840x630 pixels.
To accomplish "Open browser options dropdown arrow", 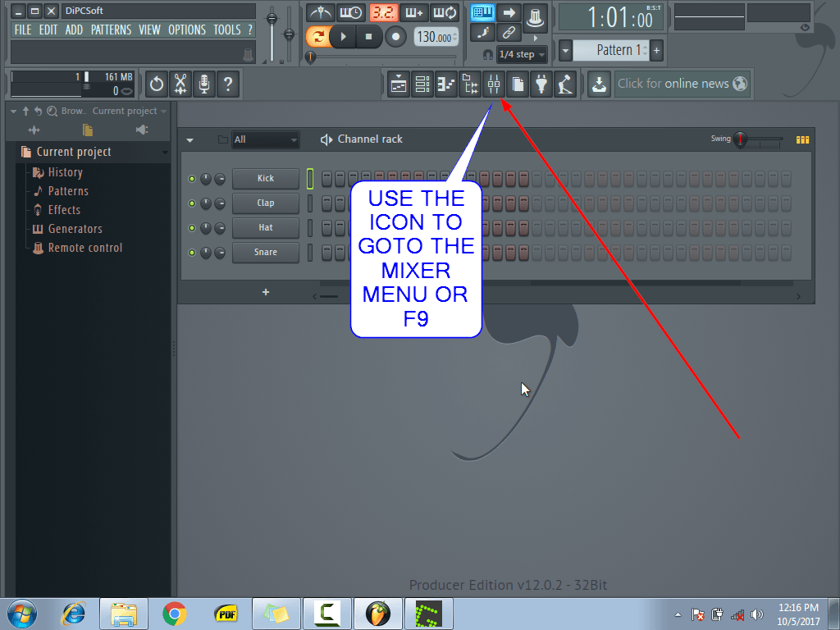I will [13, 112].
